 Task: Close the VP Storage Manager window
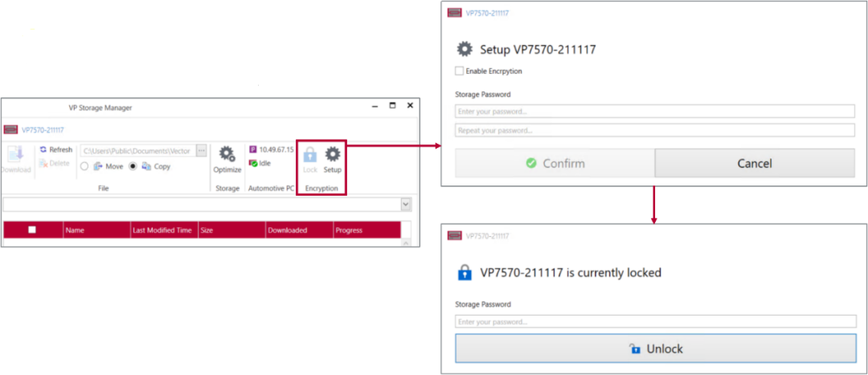point(410,106)
